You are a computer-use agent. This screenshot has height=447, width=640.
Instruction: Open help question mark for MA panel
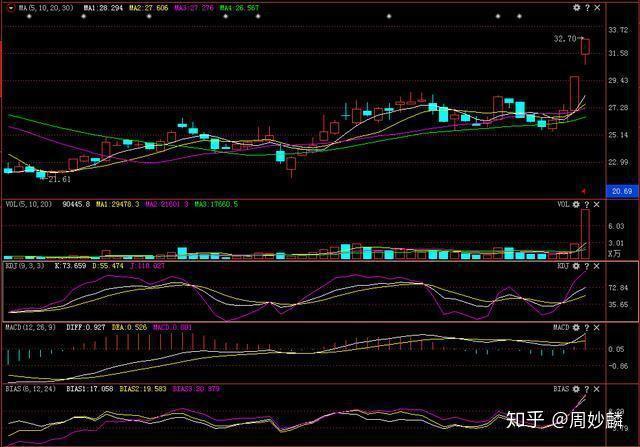click(x=587, y=7)
